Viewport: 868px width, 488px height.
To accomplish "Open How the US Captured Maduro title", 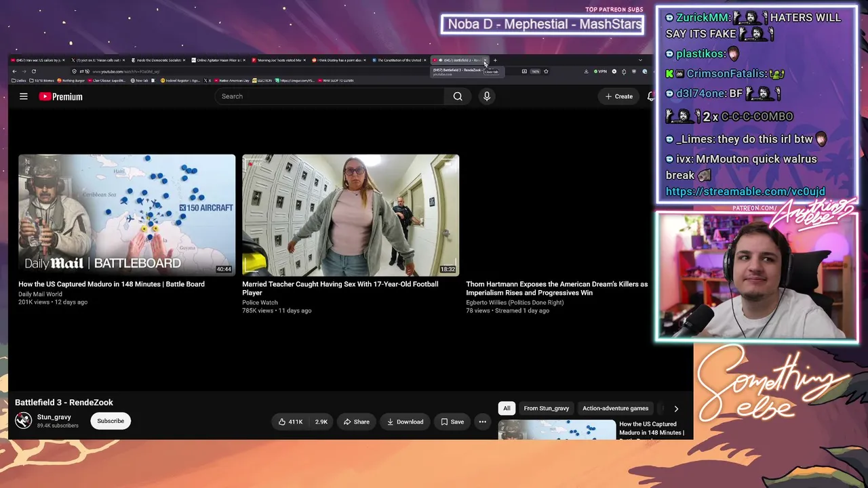I will tap(111, 284).
